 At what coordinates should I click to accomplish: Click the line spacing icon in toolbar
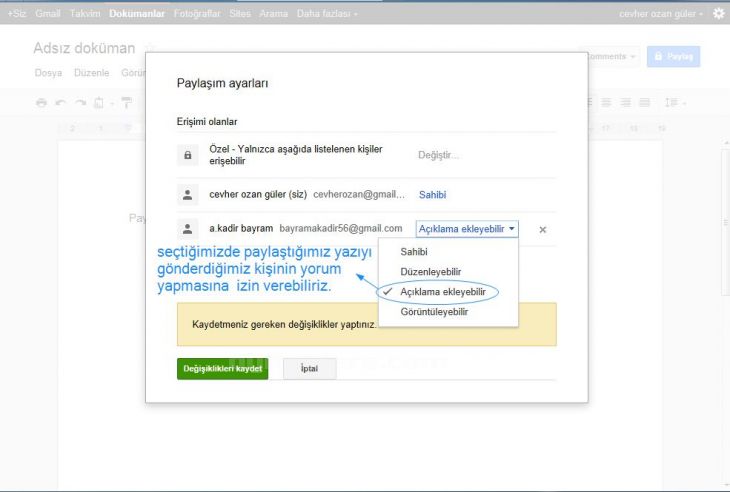pyautogui.click(x=674, y=102)
